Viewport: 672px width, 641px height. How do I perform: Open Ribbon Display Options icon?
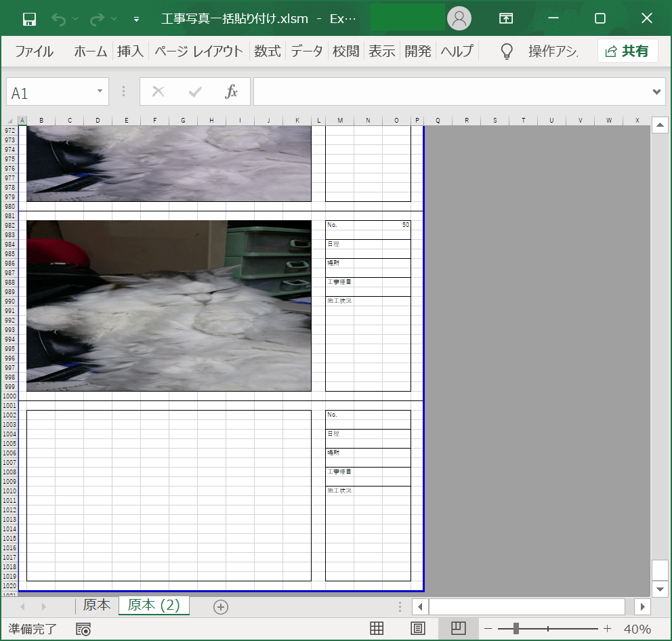coord(506,19)
